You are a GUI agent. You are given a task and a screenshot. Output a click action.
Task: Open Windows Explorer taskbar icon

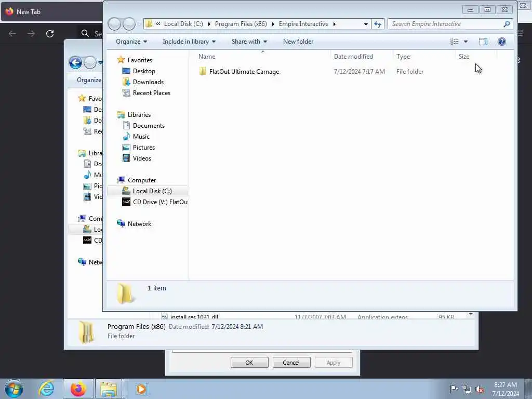point(108,389)
